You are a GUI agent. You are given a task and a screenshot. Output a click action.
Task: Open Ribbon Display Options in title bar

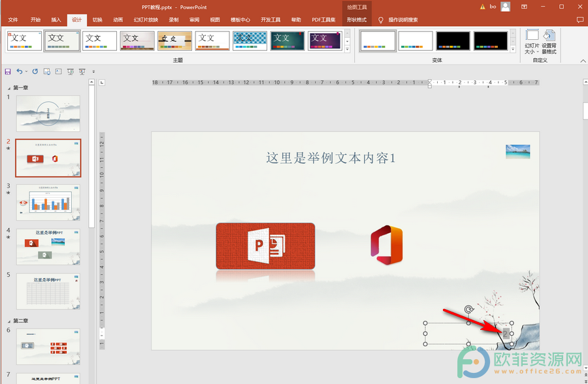[524, 7]
